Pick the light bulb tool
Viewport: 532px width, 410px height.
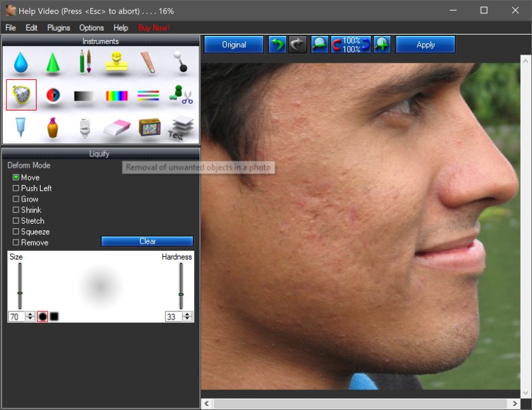(84, 128)
